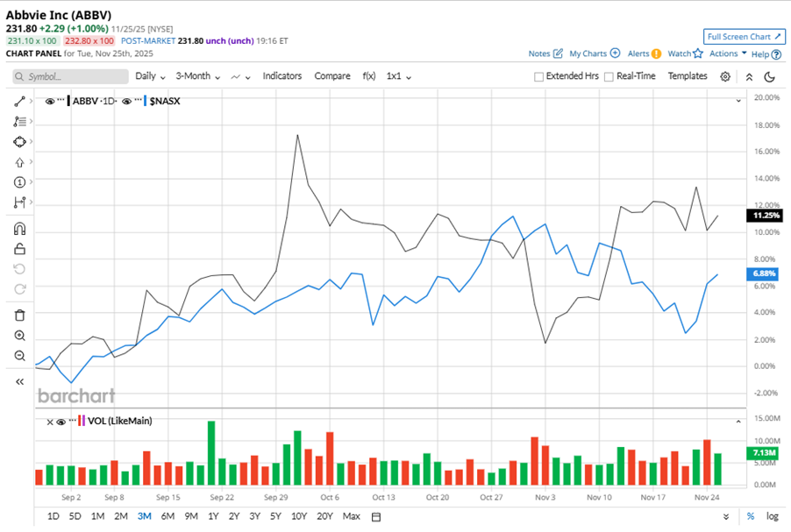
Task: Open the Alerts warning icon
Action: click(656, 53)
